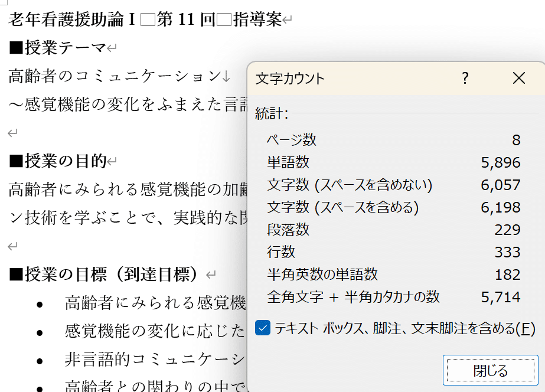Click the 単語数 value 5,896
545x392 pixels.
501,162
